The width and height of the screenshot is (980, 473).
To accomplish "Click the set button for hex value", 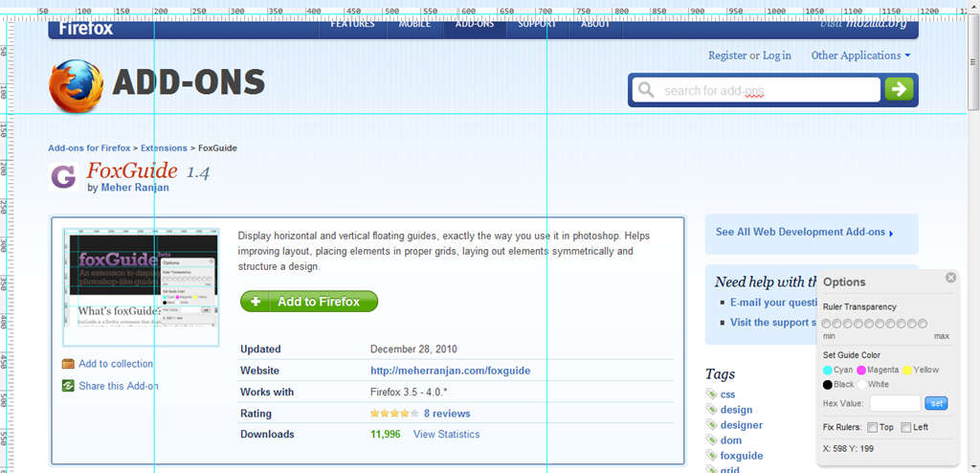I will [x=936, y=403].
